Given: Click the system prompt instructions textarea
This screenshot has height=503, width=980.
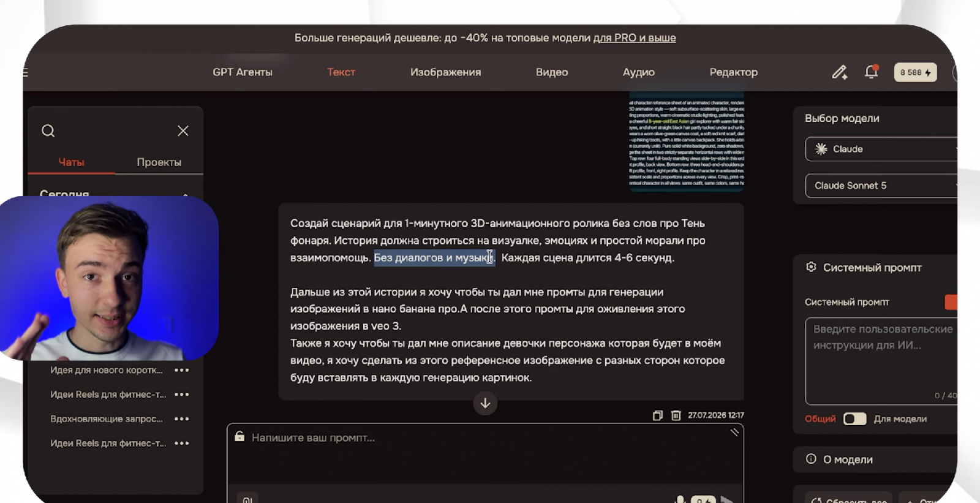Looking at the screenshot, I should pyautogui.click(x=881, y=361).
